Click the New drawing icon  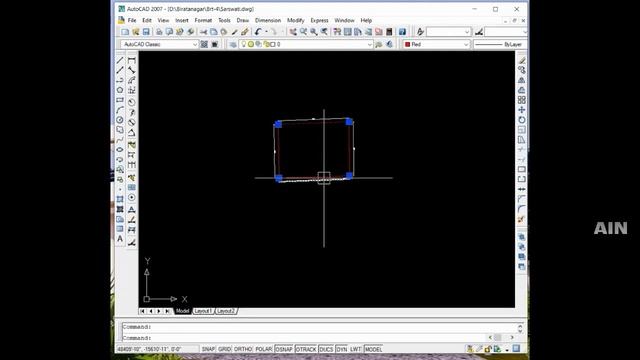coord(125,32)
